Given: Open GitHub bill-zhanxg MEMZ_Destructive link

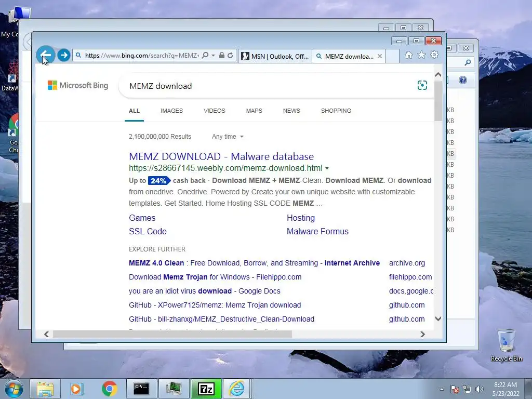Looking at the screenshot, I should 221,319.
